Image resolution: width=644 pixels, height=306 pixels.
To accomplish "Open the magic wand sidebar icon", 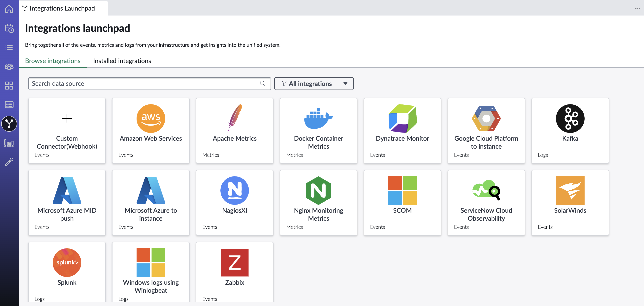I will point(9,162).
